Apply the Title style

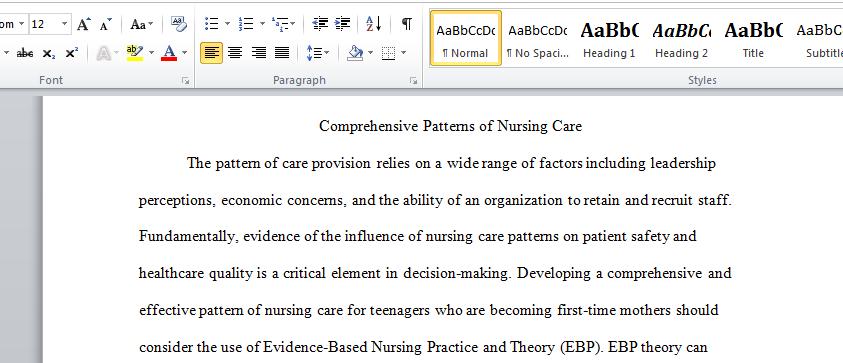tap(753, 38)
